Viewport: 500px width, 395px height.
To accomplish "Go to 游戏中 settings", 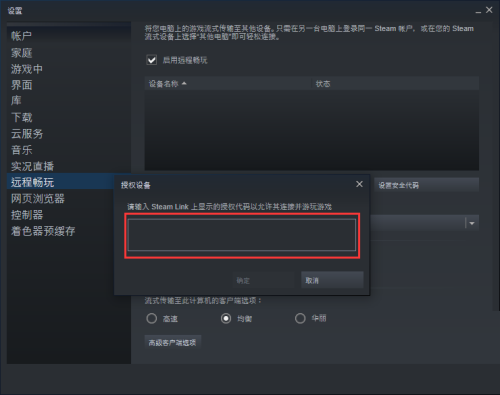I will (x=27, y=69).
